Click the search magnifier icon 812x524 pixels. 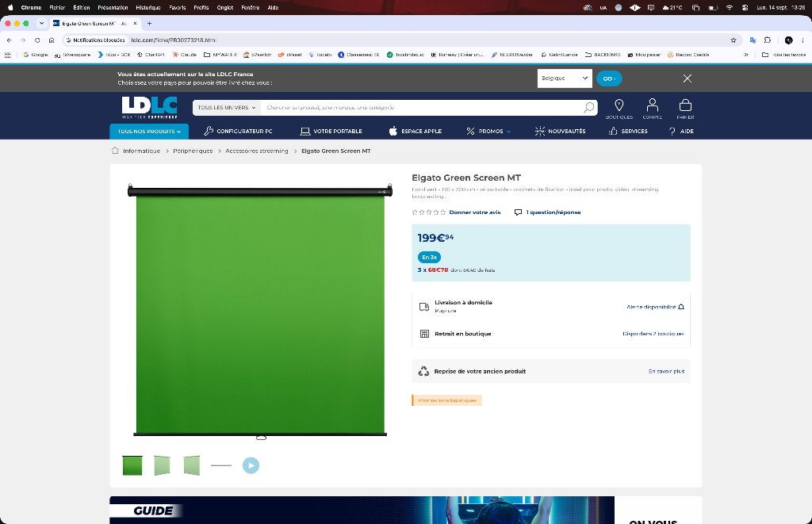point(589,107)
